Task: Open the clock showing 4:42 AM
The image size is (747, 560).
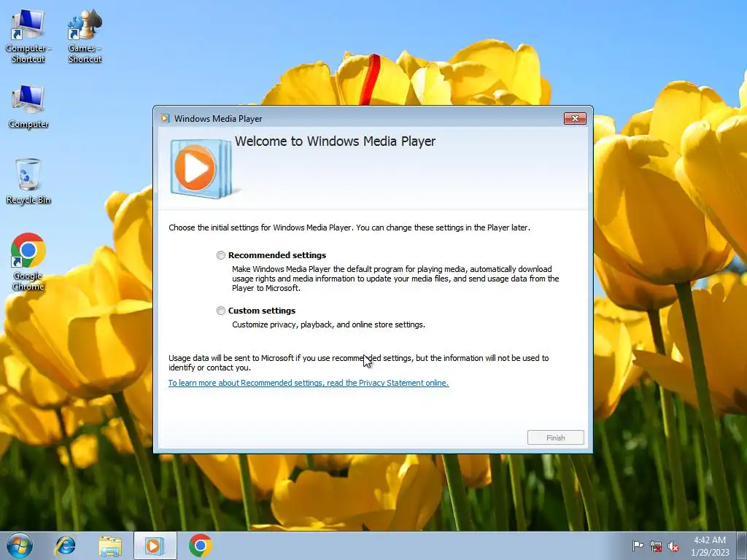Action: coord(709,545)
